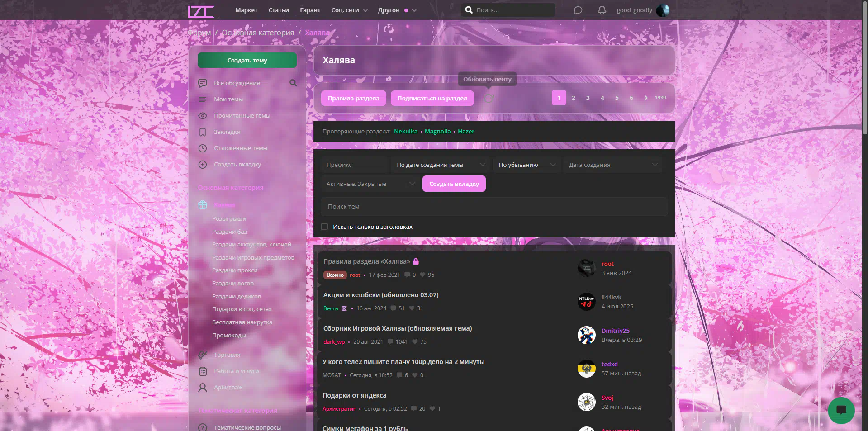Toggle 'Искать только в заголовках' checkbox

[x=324, y=227]
